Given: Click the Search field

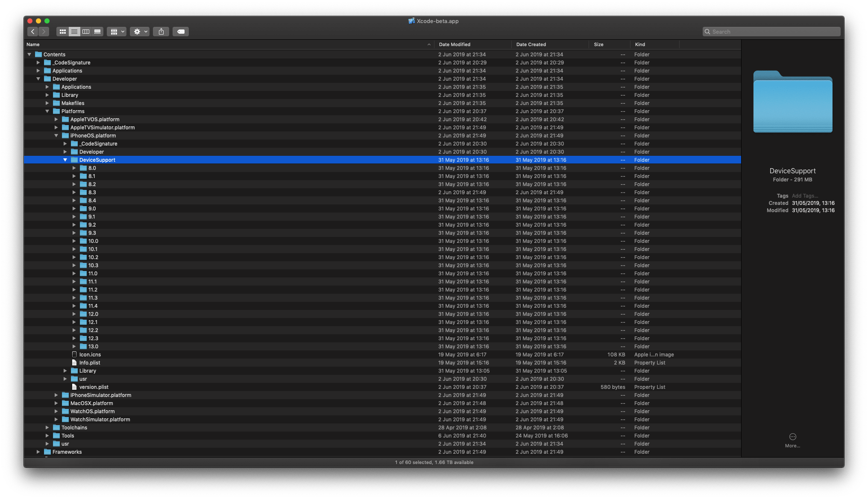Looking at the screenshot, I should pyautogui.click(x=771, y=32).
